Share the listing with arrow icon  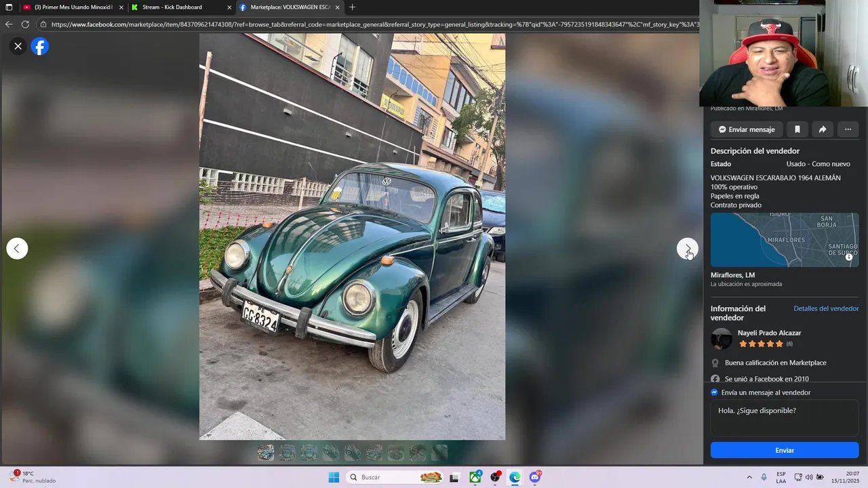click(823, 129)
